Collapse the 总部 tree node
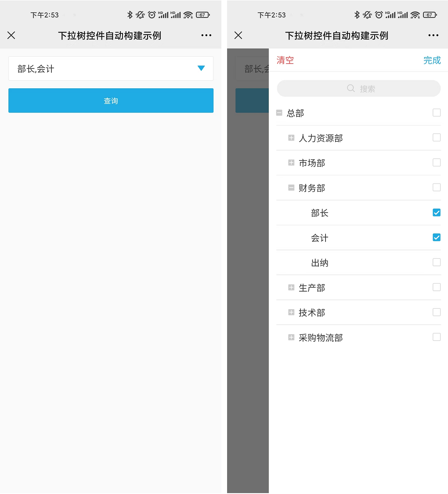 tap(279, 113)
